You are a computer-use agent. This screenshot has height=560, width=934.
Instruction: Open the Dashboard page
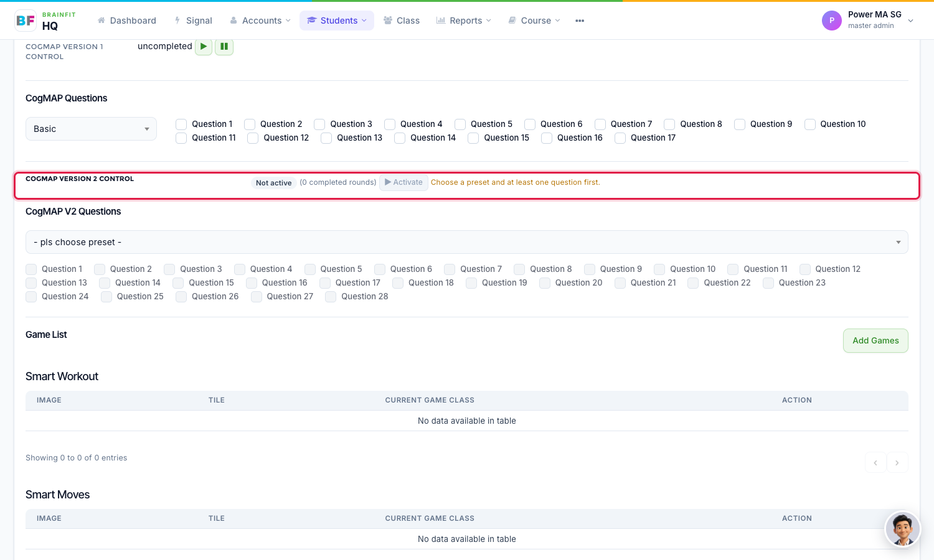(127, 21)
